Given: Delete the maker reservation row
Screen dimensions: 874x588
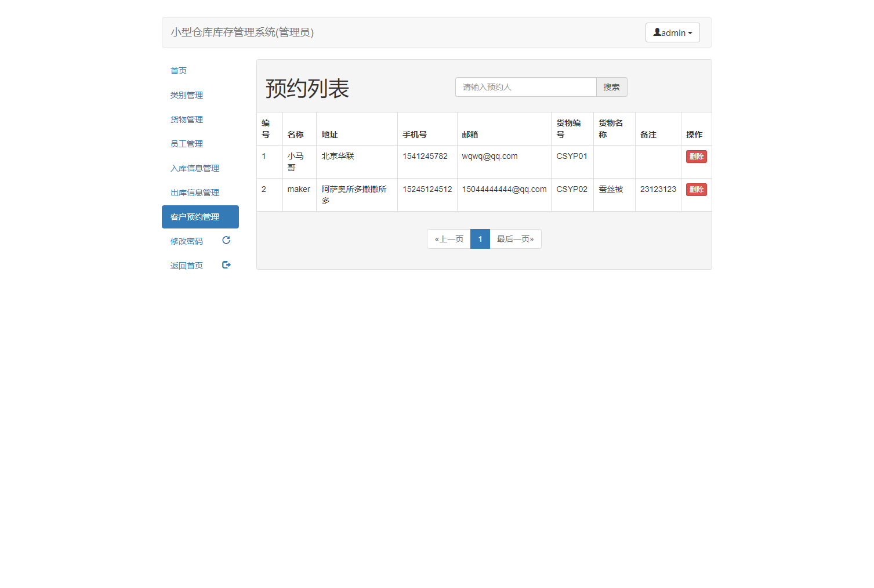Looking at the screenshot, I should [696, 190].
